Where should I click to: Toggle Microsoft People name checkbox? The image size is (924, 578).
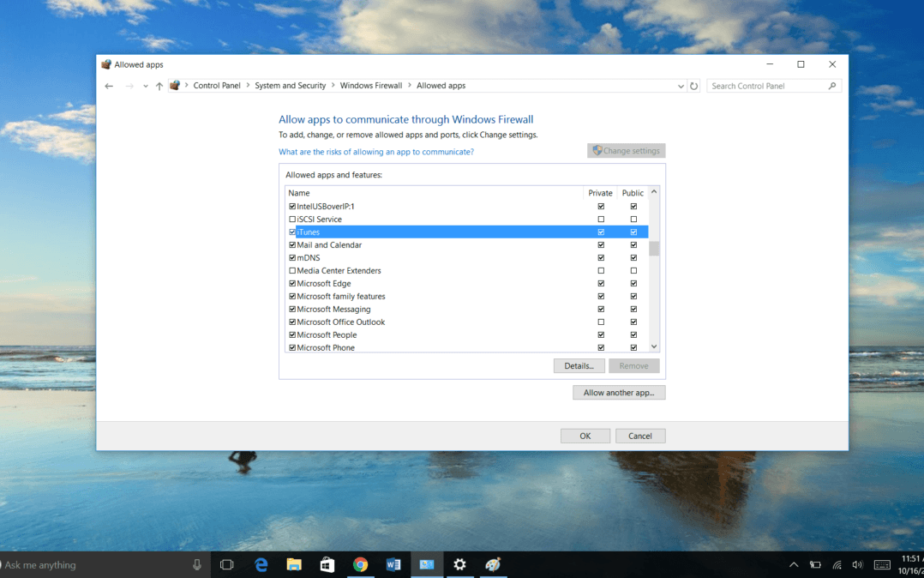tap(292, 335)
